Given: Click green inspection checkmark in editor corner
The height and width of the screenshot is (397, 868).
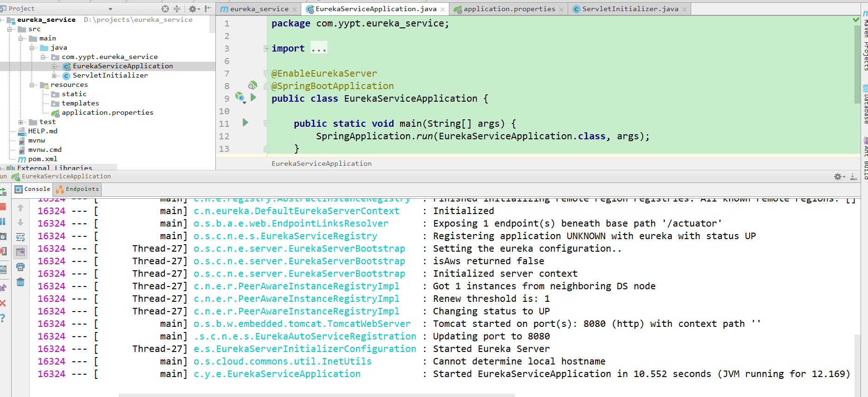Looking at the screenshot, I should (856, 20).
